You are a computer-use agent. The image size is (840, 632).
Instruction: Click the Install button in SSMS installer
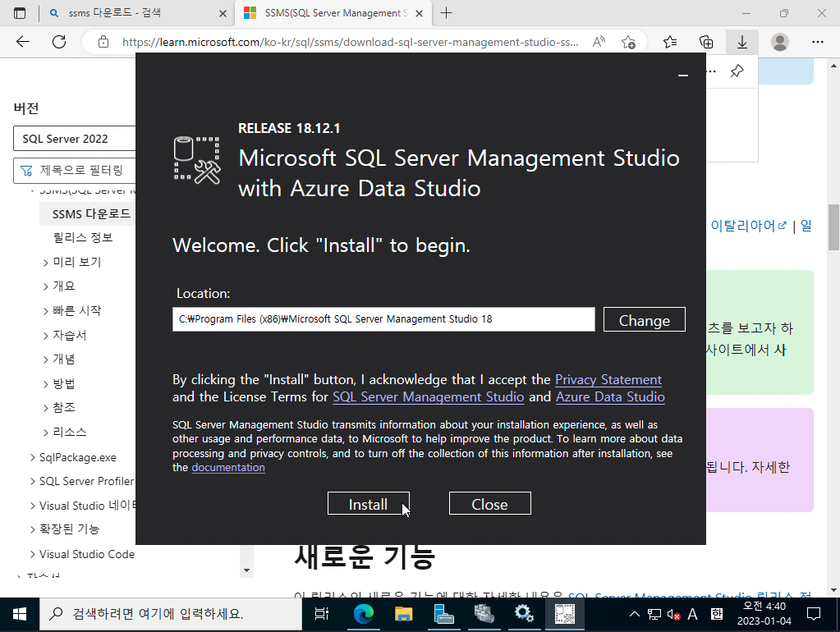tap(368, 503)
